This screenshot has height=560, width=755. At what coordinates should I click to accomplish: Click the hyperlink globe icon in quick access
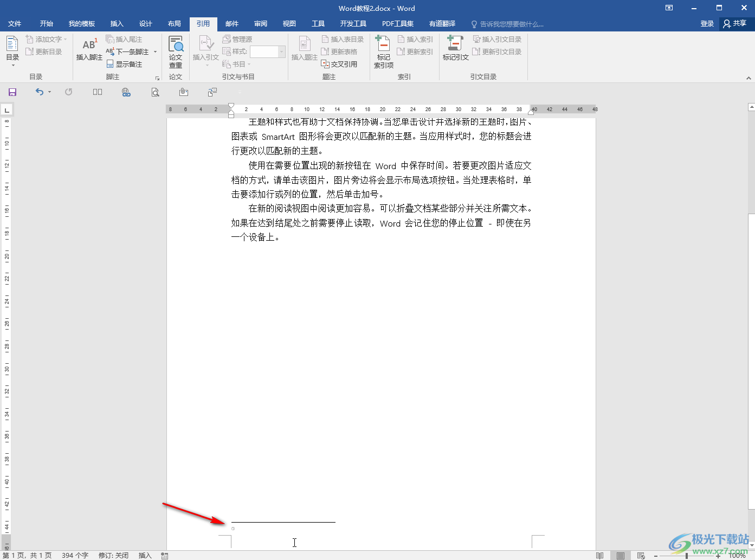click(126, 92)
